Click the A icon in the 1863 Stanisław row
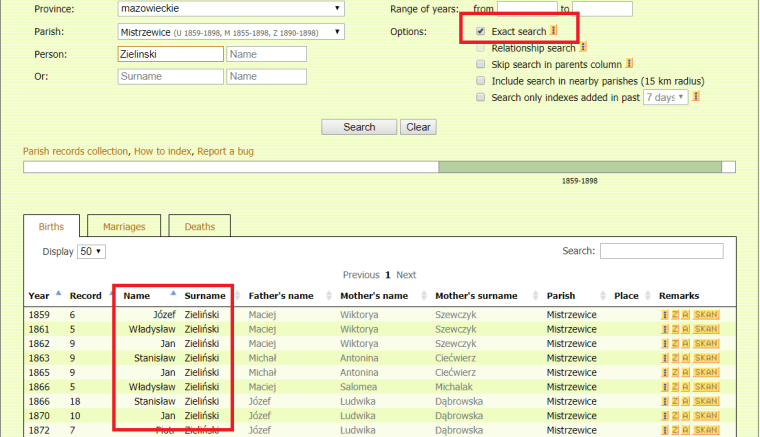Viewport: 760px width, 437px height. (x=686, y=357)
